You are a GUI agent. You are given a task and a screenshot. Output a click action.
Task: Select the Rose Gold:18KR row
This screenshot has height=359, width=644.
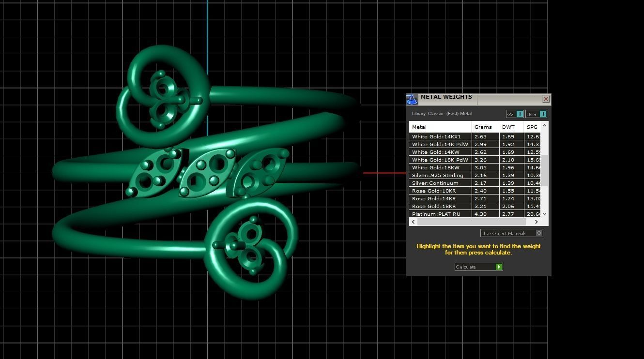(x=475, y=206)
